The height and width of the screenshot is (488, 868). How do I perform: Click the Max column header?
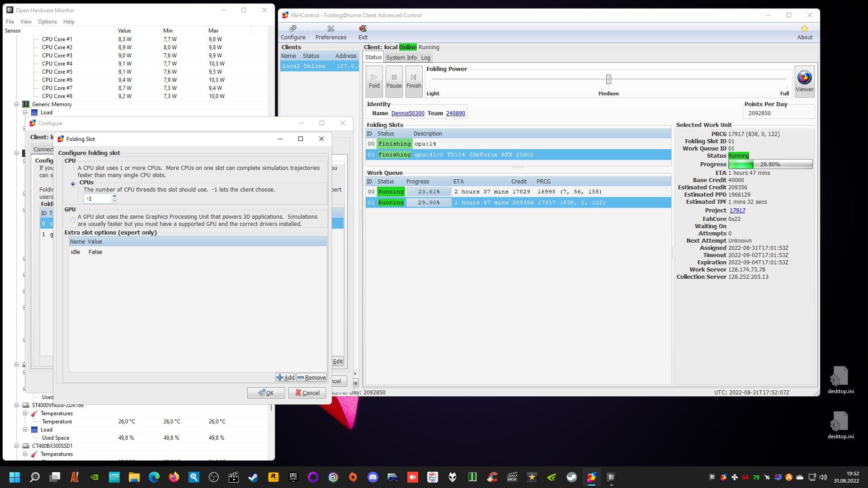point(228,31)
